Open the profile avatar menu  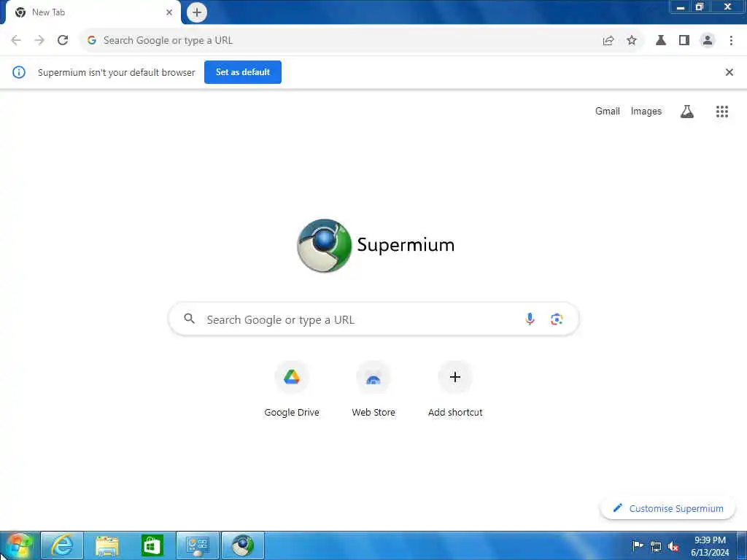708,41
